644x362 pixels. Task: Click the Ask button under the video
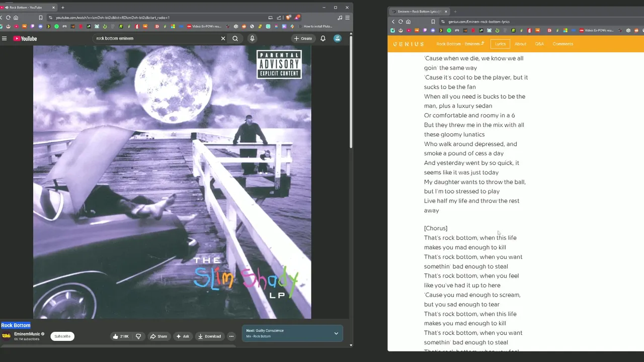pos(183,336)
